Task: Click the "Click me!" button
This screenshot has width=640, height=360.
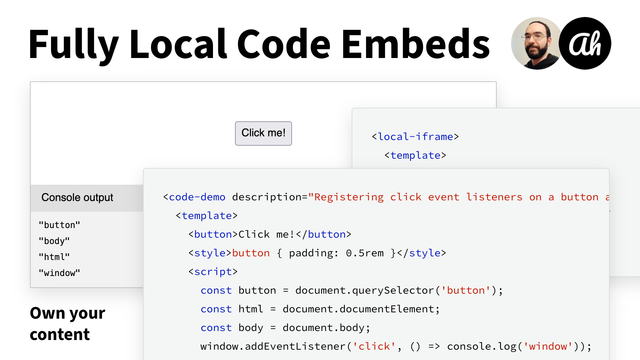Action: click(x=263, y=133)
